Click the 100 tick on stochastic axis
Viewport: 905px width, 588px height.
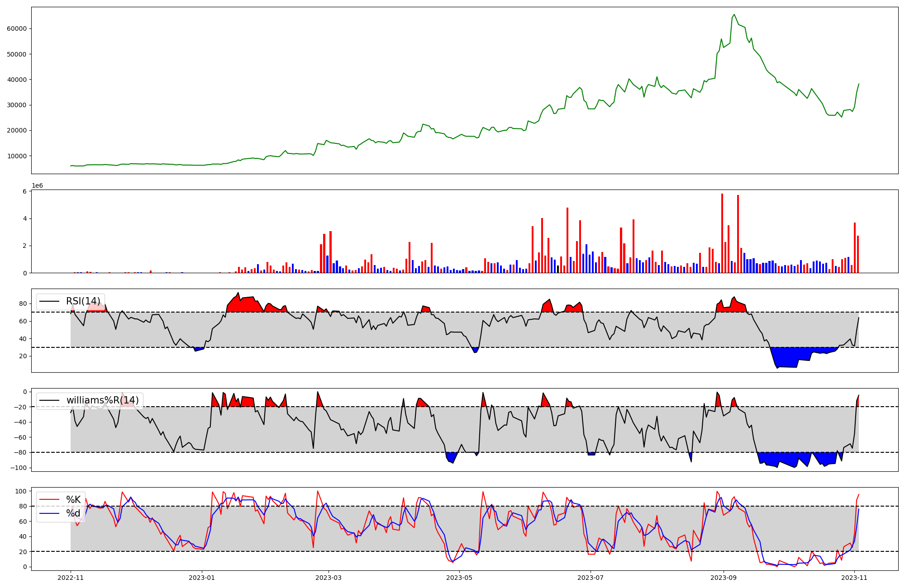[22, 491]
